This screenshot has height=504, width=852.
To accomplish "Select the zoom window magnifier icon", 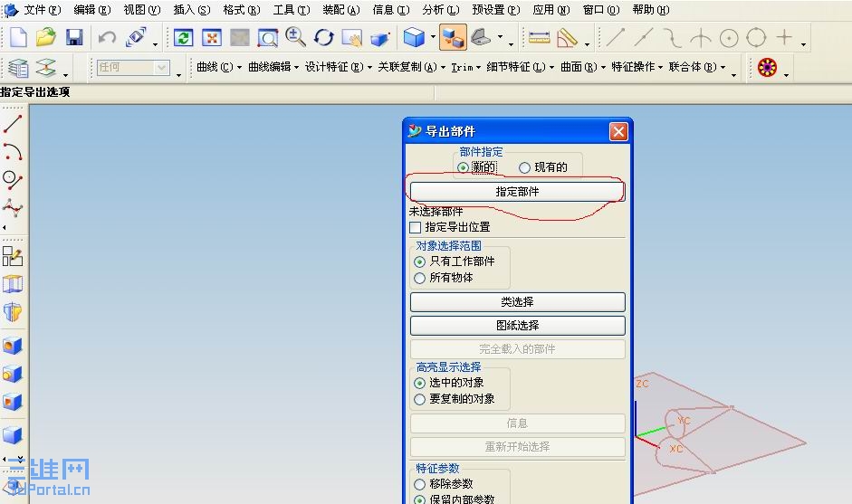I will click(x=268, y=38).
